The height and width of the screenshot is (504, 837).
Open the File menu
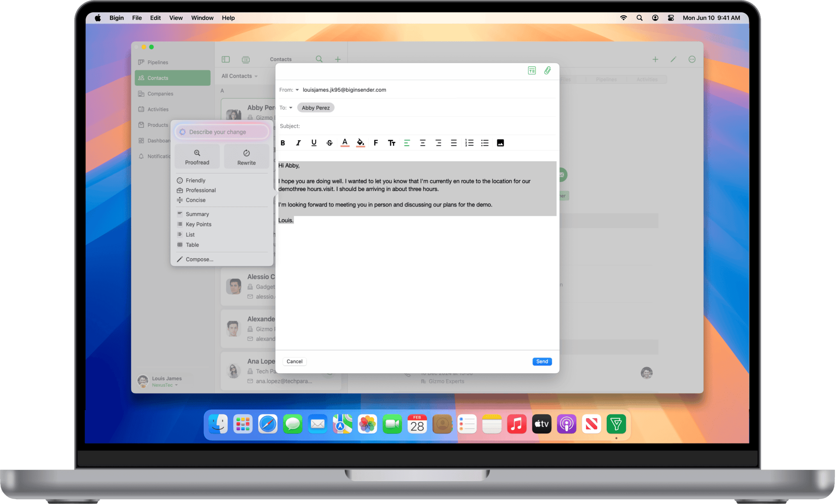pos(137,18)
